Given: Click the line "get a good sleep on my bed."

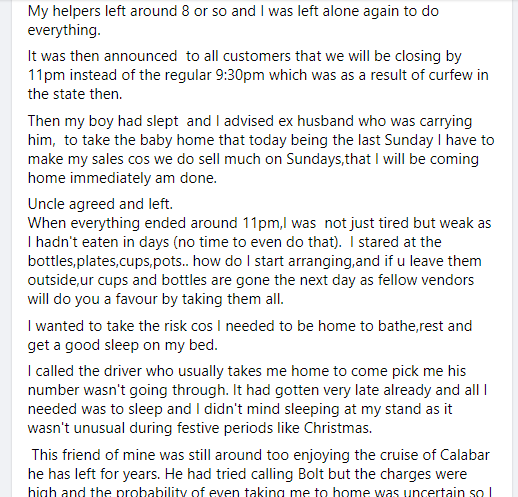Looking at the screenshot, I should 123,345.
